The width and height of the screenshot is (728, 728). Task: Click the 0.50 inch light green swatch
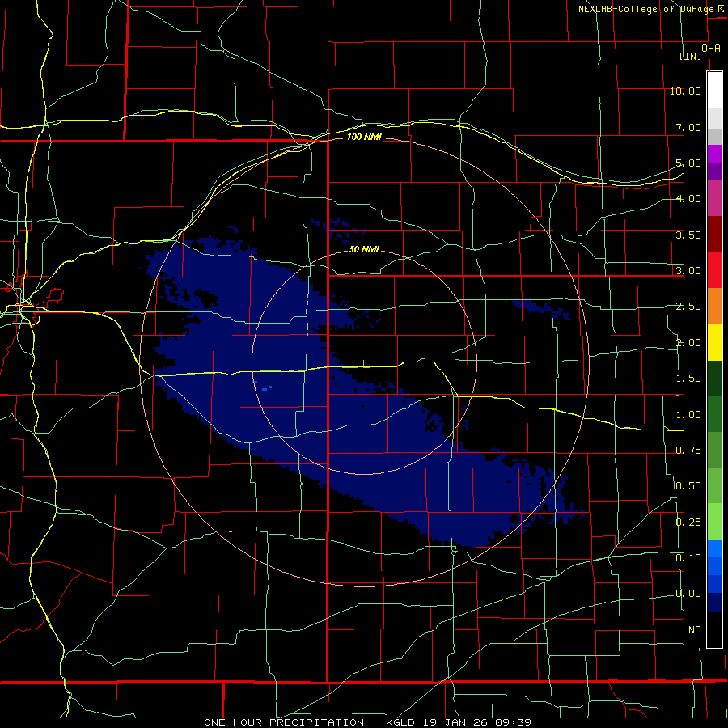tap(714, 485)
